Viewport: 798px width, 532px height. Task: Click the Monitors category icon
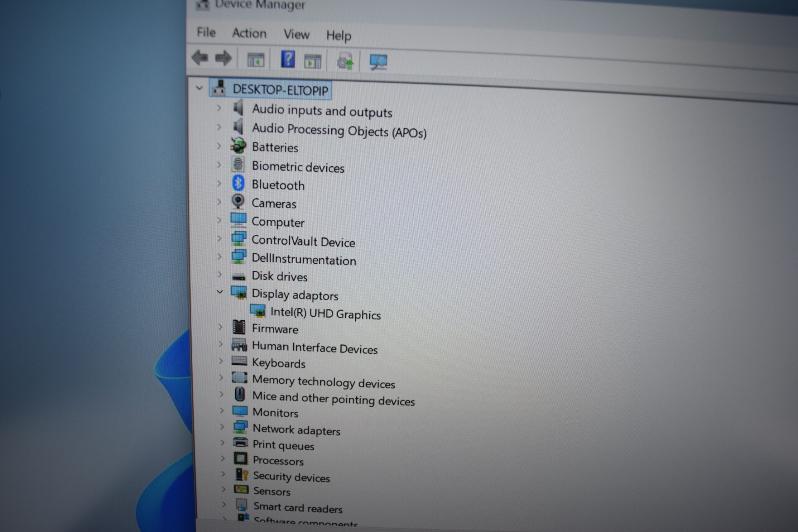click(x=240, y=411)
